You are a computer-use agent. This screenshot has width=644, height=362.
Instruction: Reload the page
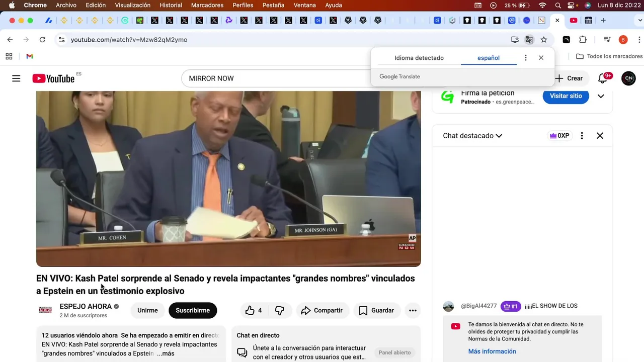tap(42, 40)
